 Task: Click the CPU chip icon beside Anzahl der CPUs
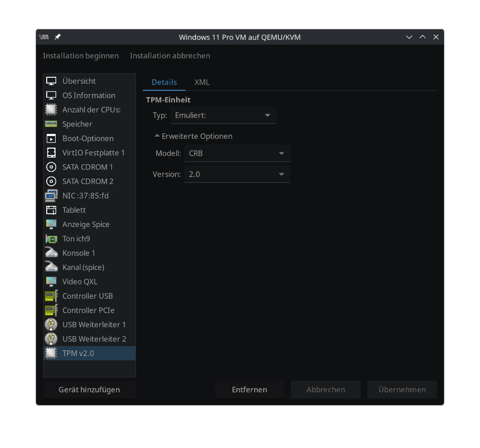tap(51, 110)
